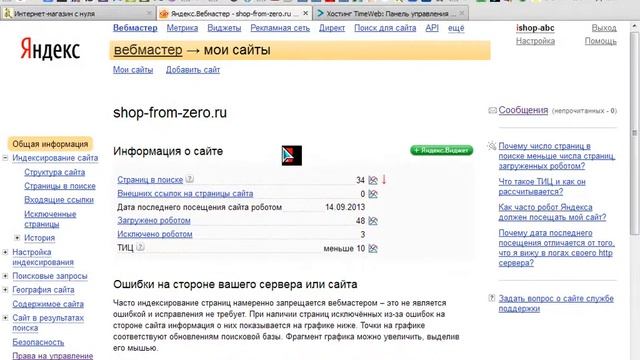Click Загружено роботом link
Screen dimensions: 640x360
coord(153,220)
